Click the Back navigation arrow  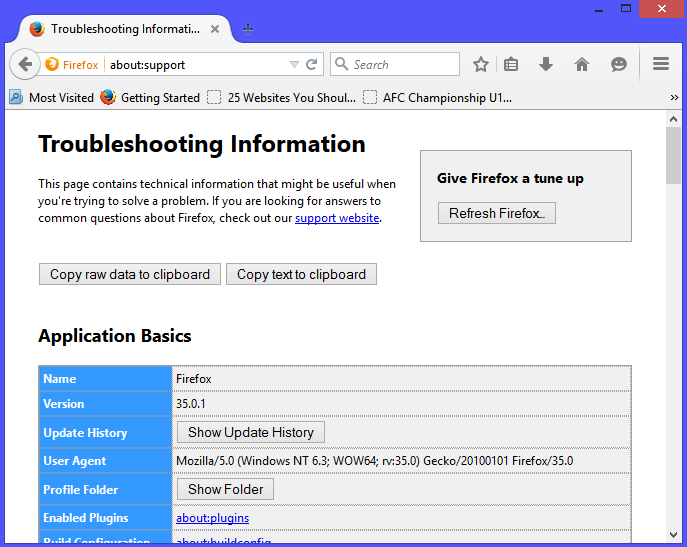24,65
